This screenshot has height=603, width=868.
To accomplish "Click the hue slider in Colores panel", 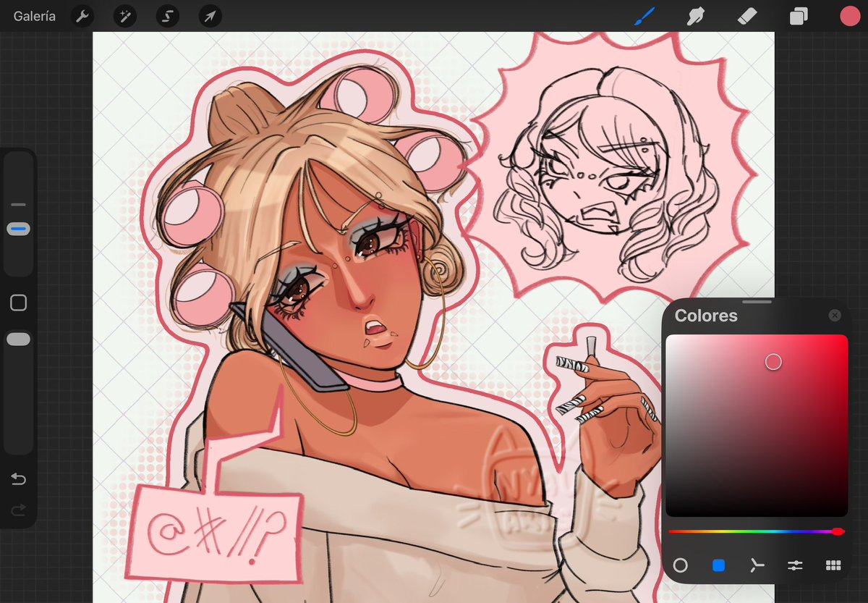I will 756,531.
